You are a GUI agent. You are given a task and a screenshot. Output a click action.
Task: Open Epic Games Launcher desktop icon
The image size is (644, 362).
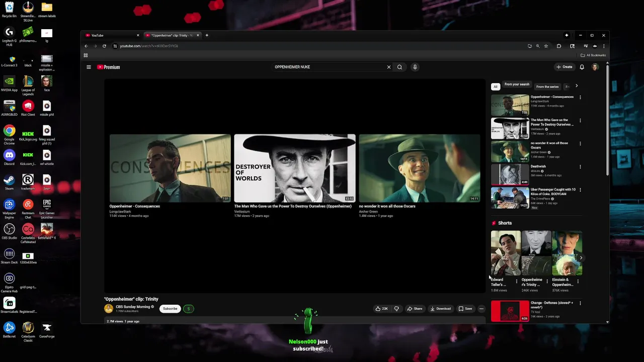click(x=47, y=208)
